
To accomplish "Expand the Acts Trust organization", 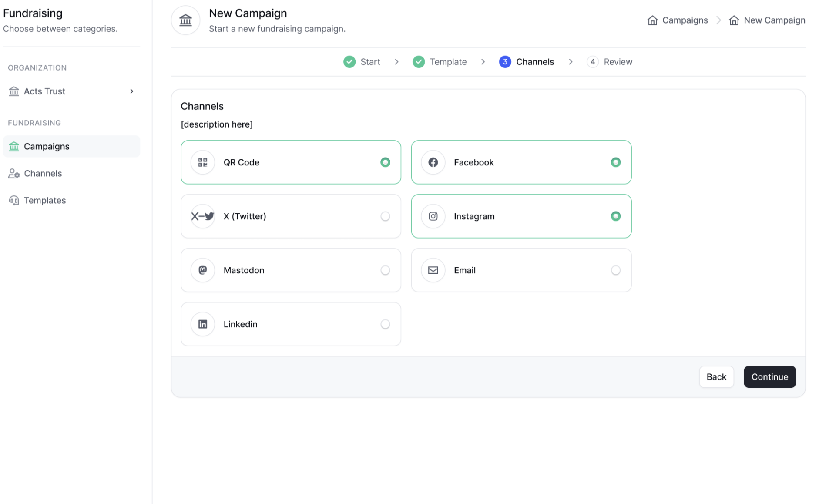I will tap(131, 91).
